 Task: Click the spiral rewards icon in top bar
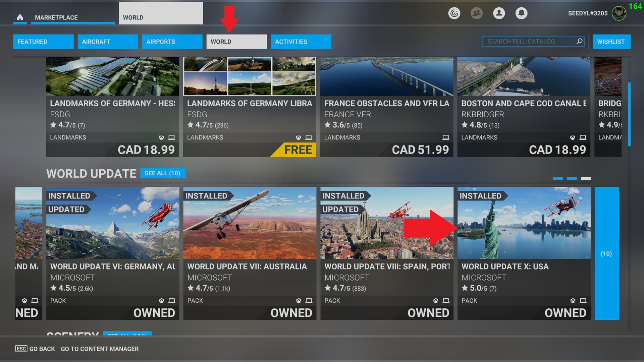[454, 13]
